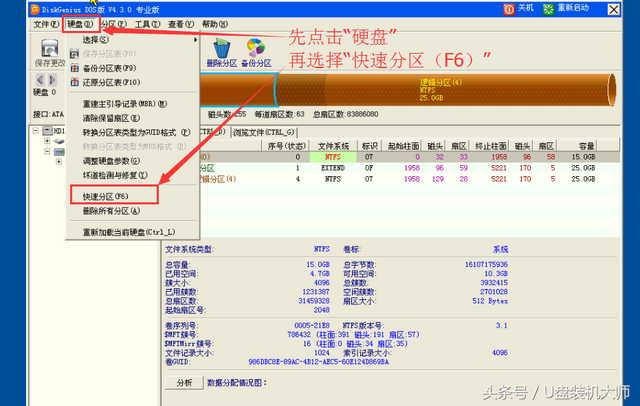Expand the first child node under HD1
Screen dimensions: 640x406
tap(47, 141)
